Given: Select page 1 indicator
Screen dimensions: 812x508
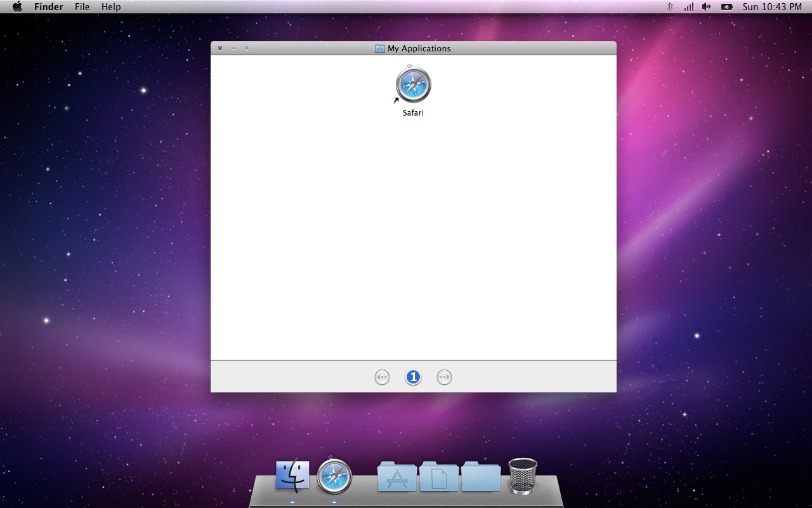Looking at the screenshot, I should tap(413, 377).
